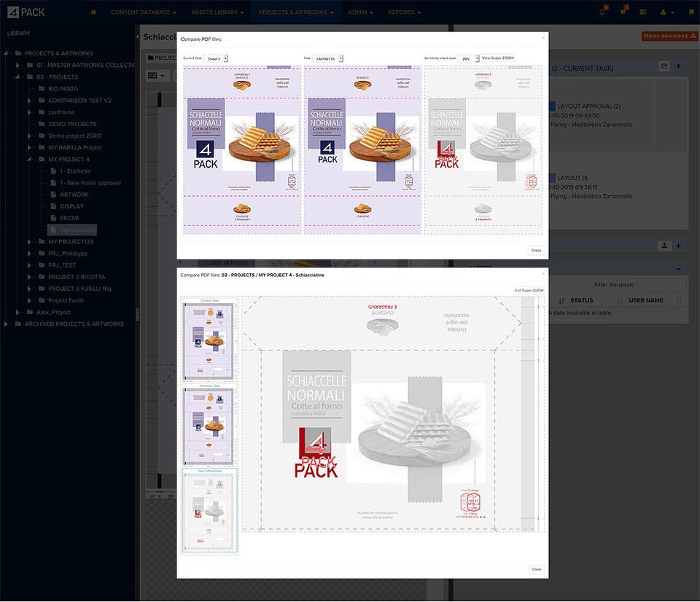Click the sort icon next to STATUS column
700x602 pixels.
click(x=561, y=301)
